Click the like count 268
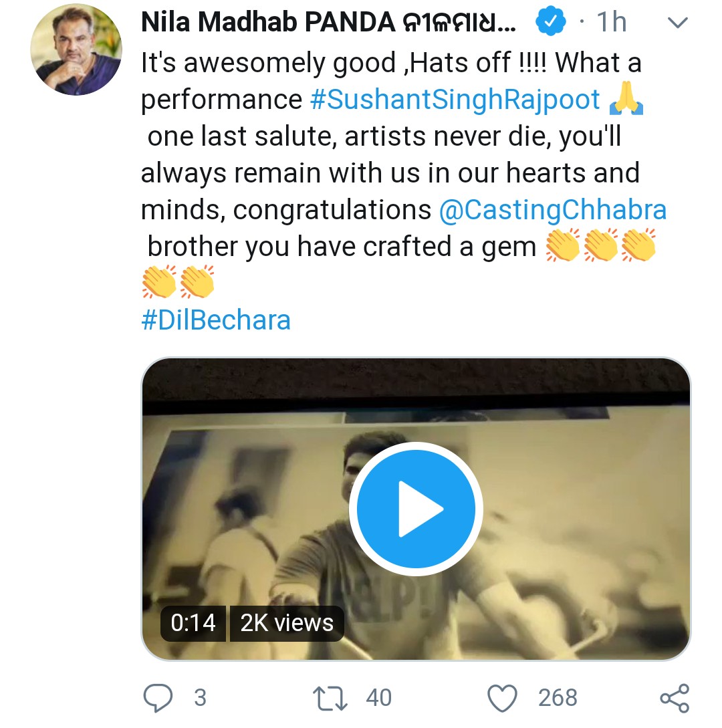The height and width of the screenshot is (728, 722). tap(558, 699)
